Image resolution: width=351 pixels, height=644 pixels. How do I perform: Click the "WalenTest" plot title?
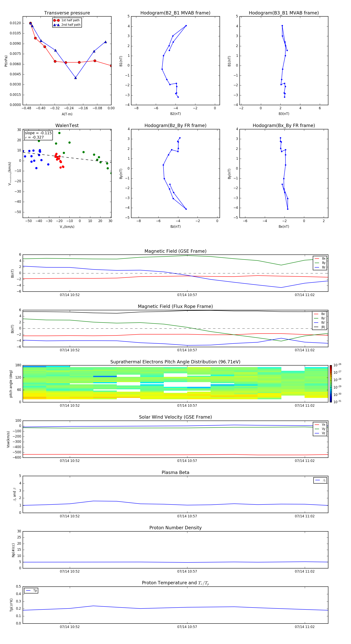point(67,125)
